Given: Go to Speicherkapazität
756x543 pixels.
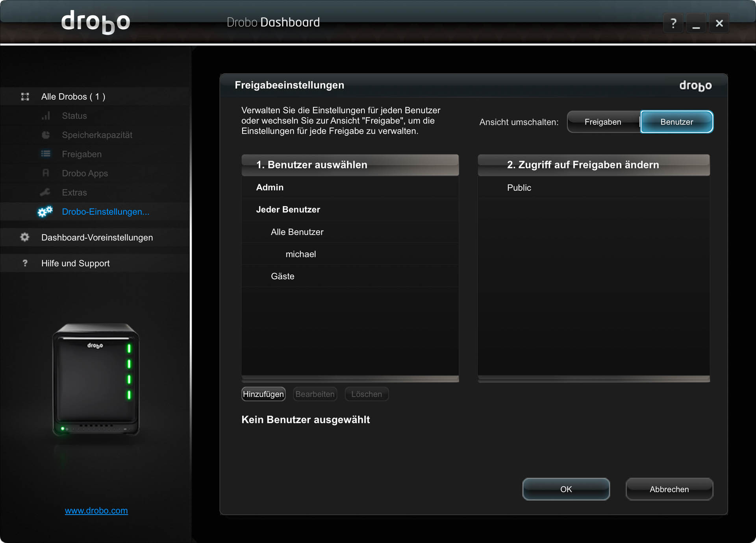Looking at the screenshot, I should pyautogui.click(x=97, y=135).
